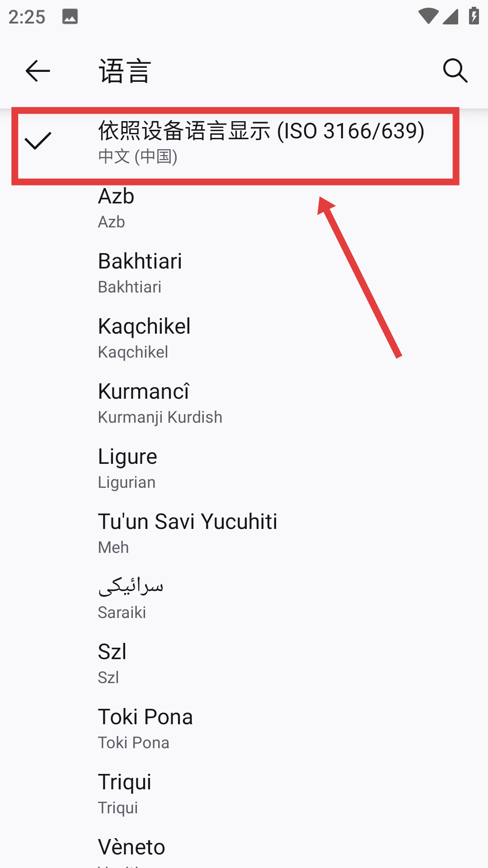The image size is (488, 868).
Task: Tap the Wi-Fi signal status icon
Action: pyautogui.click(x=427, y=16)
